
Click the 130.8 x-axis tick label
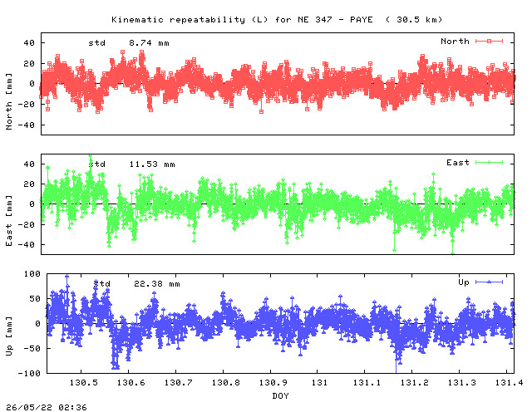pyautogui.click(x=226, y=383)
